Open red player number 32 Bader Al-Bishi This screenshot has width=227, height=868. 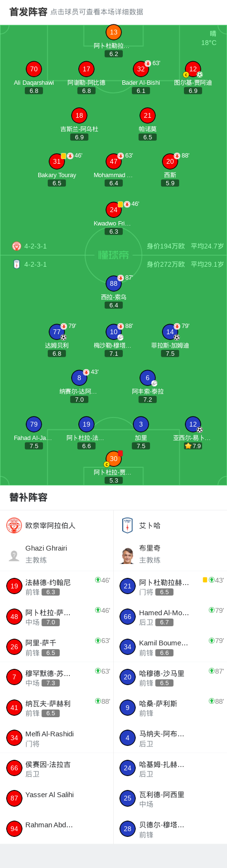[x=141, y=69]
